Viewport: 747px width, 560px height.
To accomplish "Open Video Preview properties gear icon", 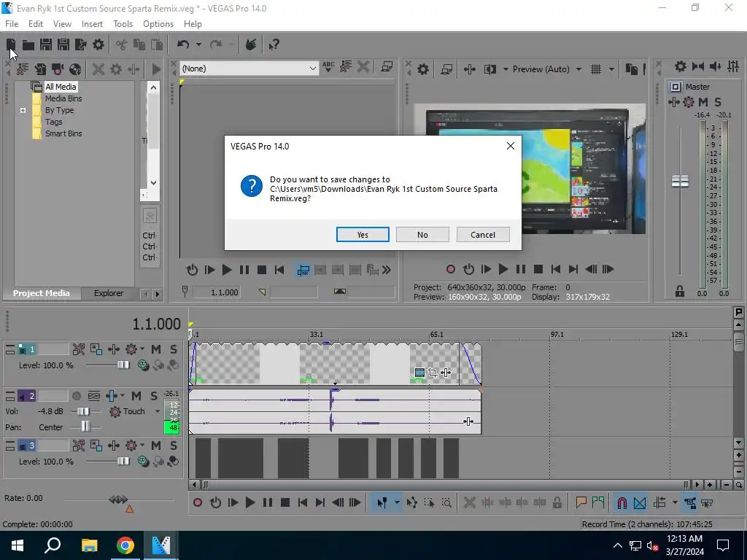I will (423, 69).
